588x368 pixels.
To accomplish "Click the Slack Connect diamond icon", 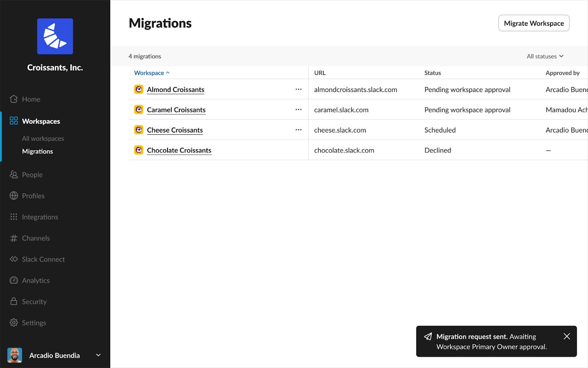I will [x=14, y=259].
